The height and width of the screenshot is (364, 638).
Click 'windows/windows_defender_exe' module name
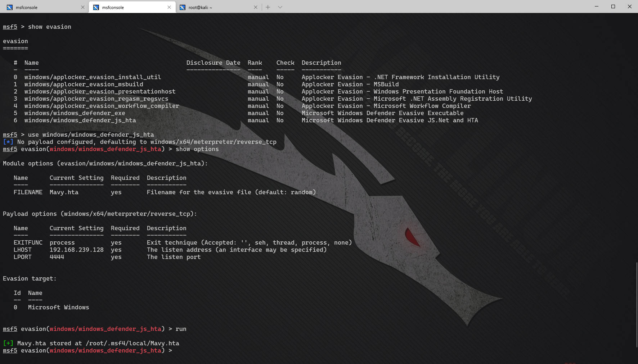click(75, 113)
